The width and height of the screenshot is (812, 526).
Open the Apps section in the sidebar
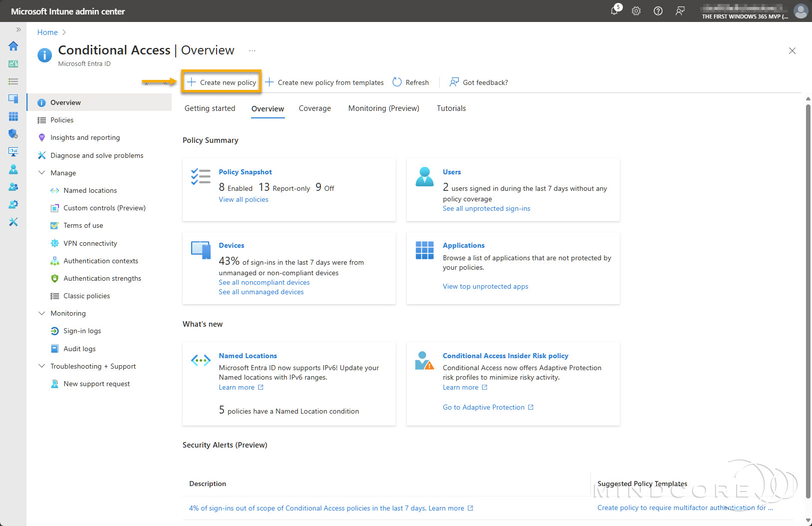pyautogui.click(x=13, y=116)
